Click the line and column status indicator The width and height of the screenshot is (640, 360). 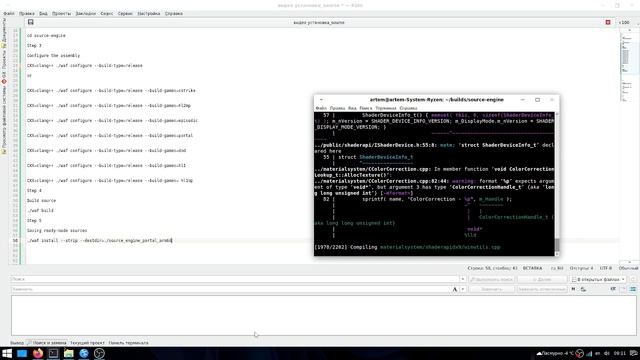tap(492, 268)
